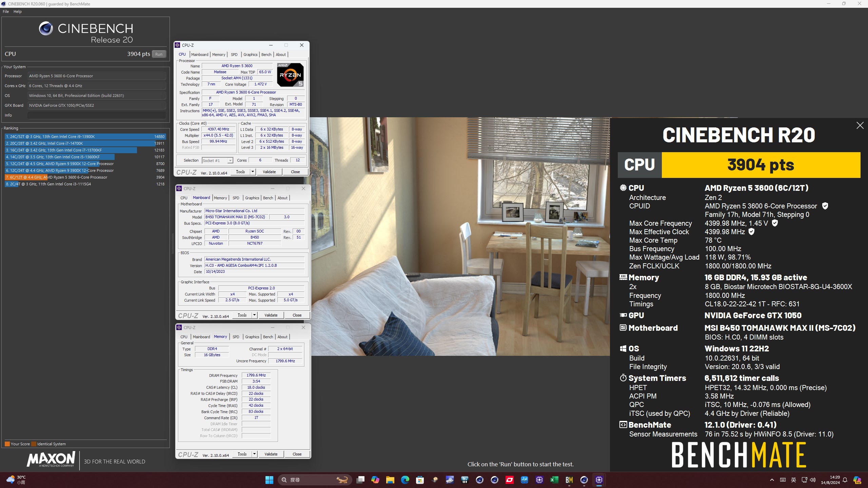This screenshot has height=488, width=868.
Task: Open Bench tab in bottom CPU-Z Memory window
Action: tap(268, 337)
